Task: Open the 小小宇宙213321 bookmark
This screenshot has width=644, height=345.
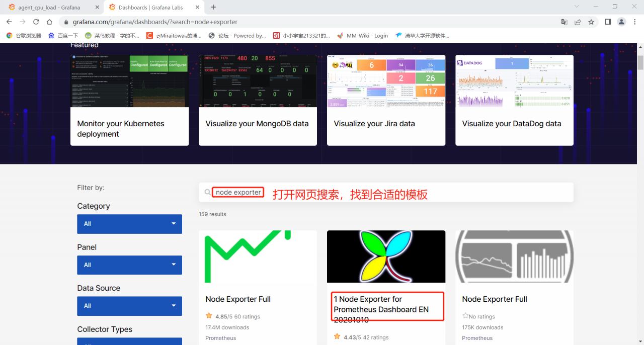Action: pos(301,36)
